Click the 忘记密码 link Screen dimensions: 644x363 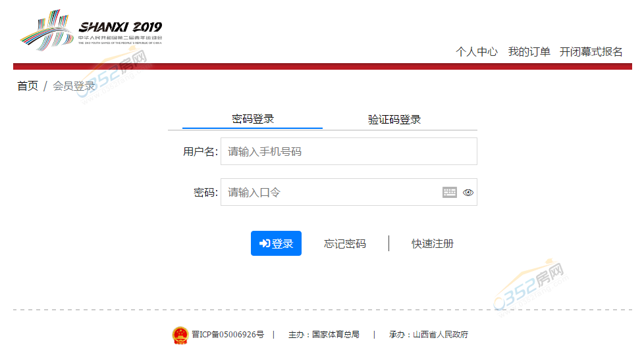[344, 244]
